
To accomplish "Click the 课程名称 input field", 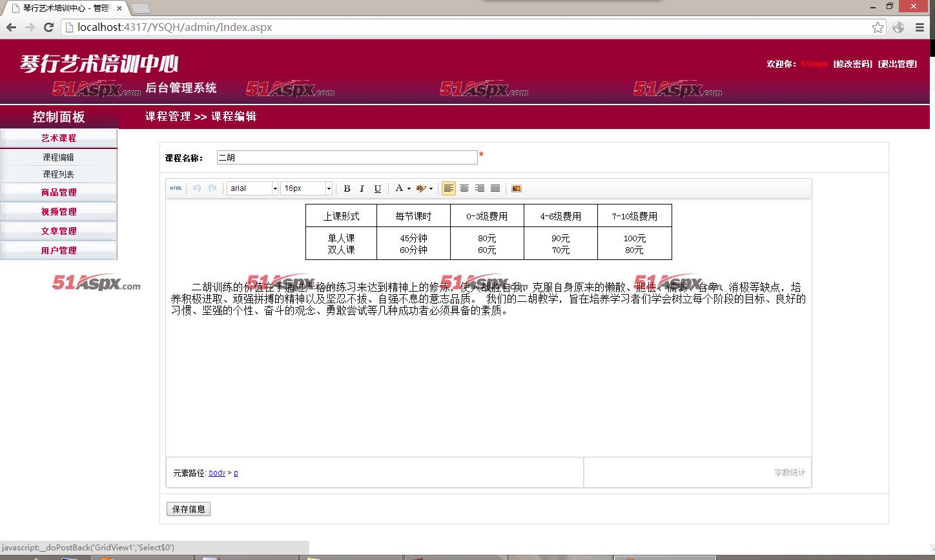I will pos(347,157).
